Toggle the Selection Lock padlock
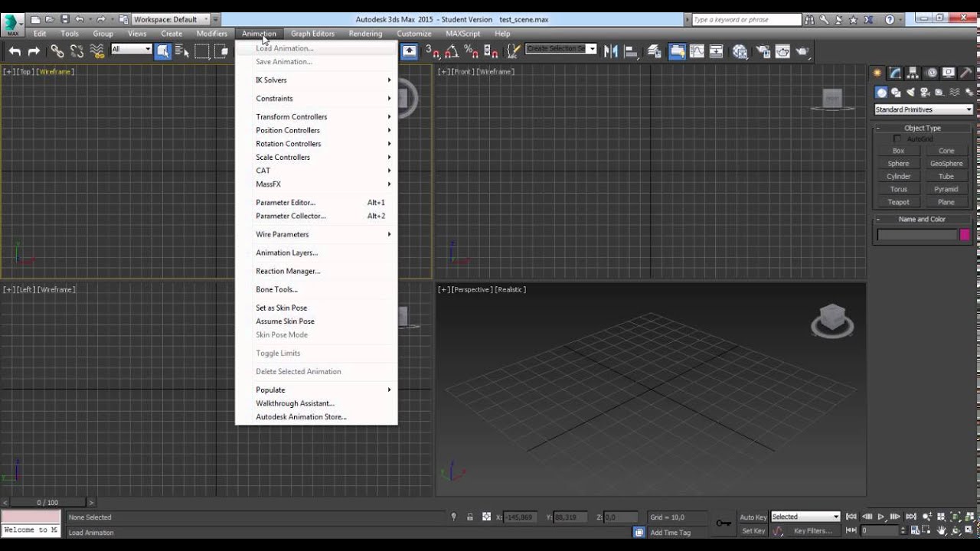 coord(469,517)
